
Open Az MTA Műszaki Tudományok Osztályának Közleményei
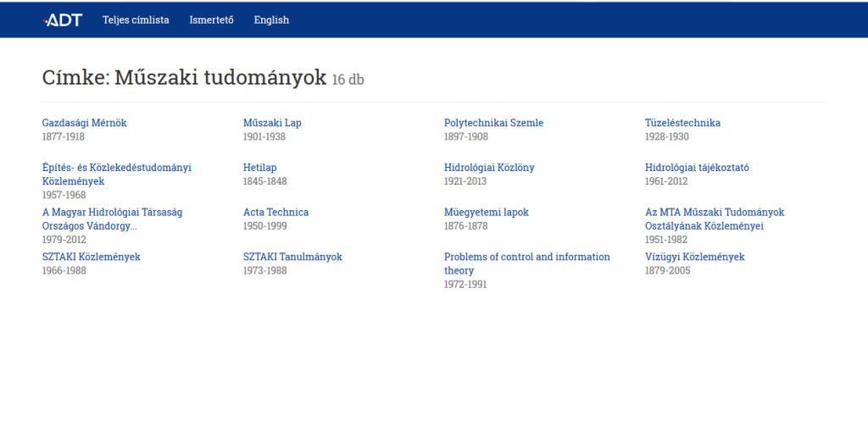715,219
